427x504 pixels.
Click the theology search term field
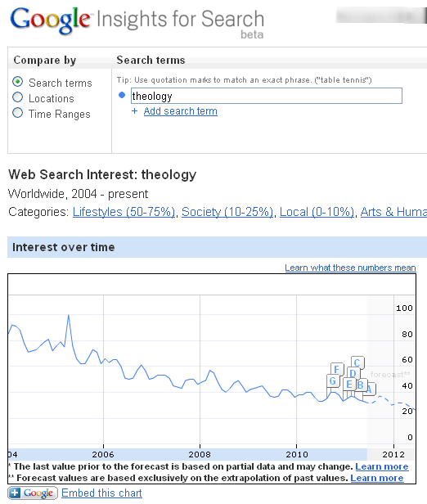tap(267, 96)
